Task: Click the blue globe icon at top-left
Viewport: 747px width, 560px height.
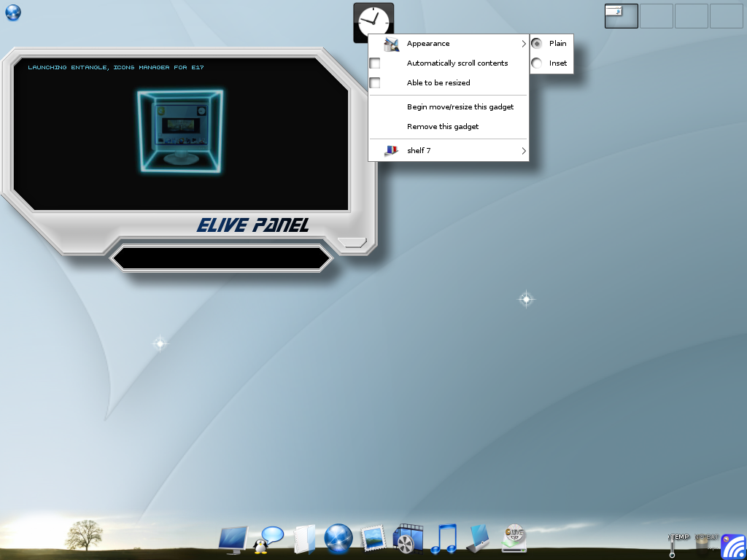Action: 13,13
